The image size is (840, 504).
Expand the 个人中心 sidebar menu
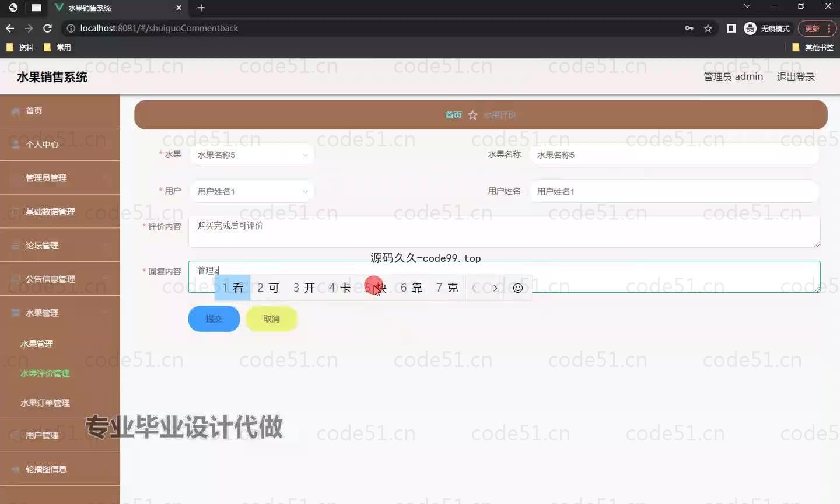(x=60, y=144)
